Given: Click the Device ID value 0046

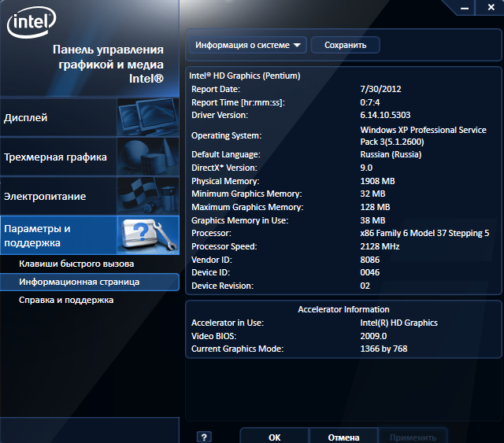Looking at the screenshot, I should pos(369,272).
